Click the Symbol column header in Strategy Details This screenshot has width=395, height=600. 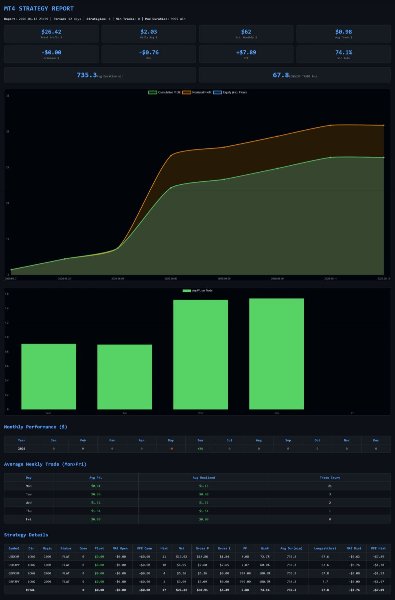click(x=14, y=548)
